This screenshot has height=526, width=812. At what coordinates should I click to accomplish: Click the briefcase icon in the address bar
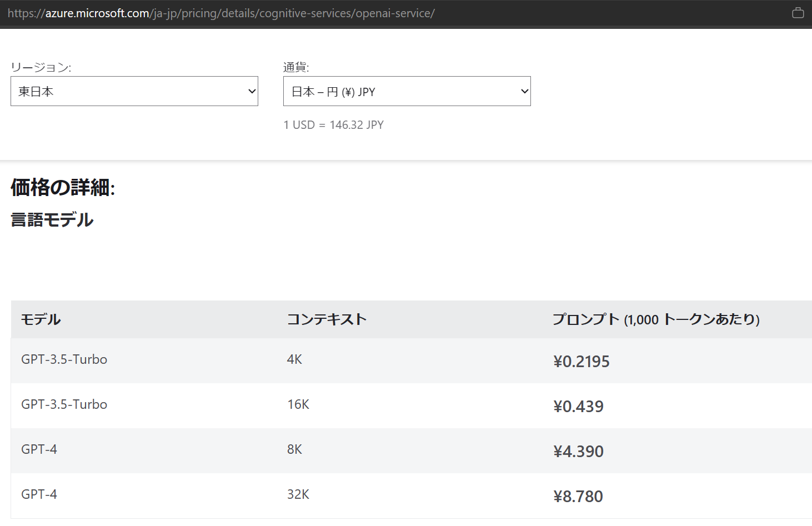(798, 13)
